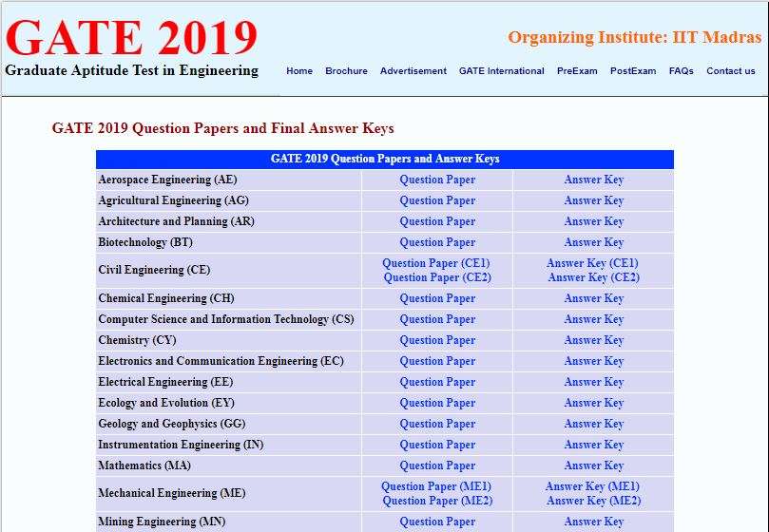Click the Contact us link

(x=730, y=71)
